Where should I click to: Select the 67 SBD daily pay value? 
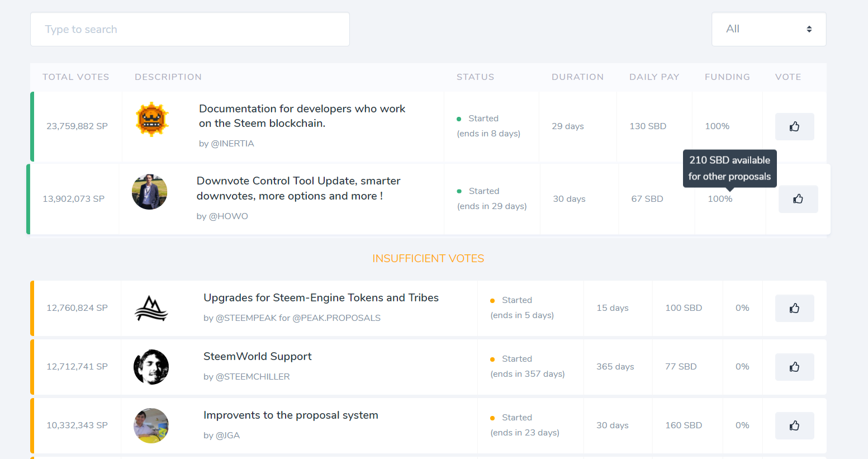[647, 199]
